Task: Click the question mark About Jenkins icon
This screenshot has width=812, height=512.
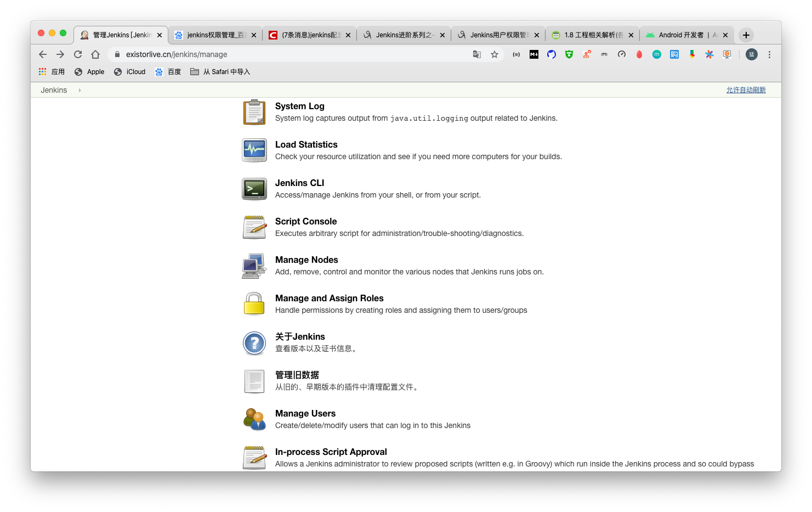Action: [x=254, y=343]
